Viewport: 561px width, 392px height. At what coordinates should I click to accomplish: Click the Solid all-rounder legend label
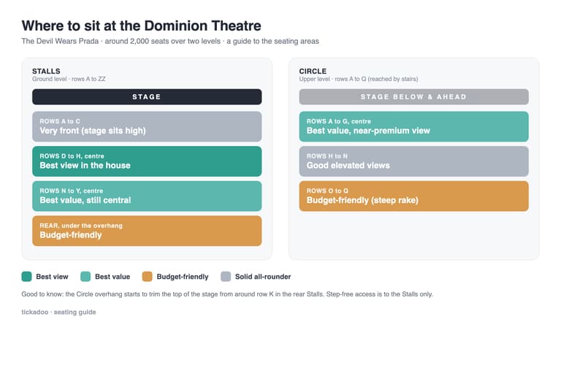pos(263,277)
